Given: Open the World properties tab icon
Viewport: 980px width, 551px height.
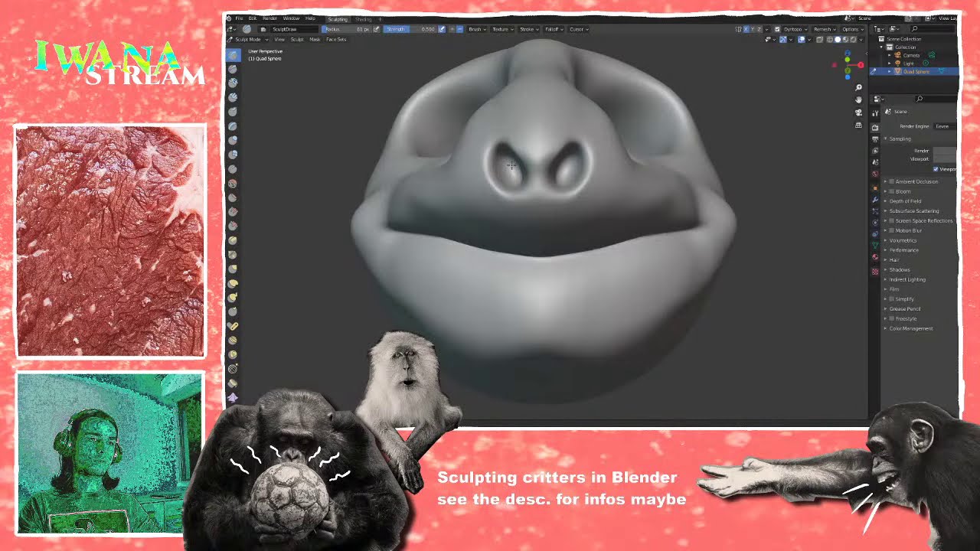Looking at the screenshot, I should [x=875, y=173].
